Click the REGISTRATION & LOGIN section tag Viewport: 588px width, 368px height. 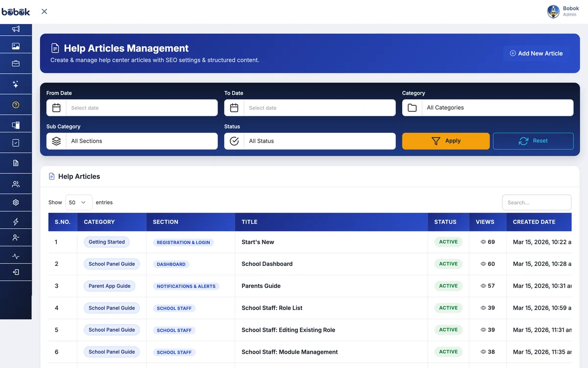pyautogui.click(x=183, y=242)
